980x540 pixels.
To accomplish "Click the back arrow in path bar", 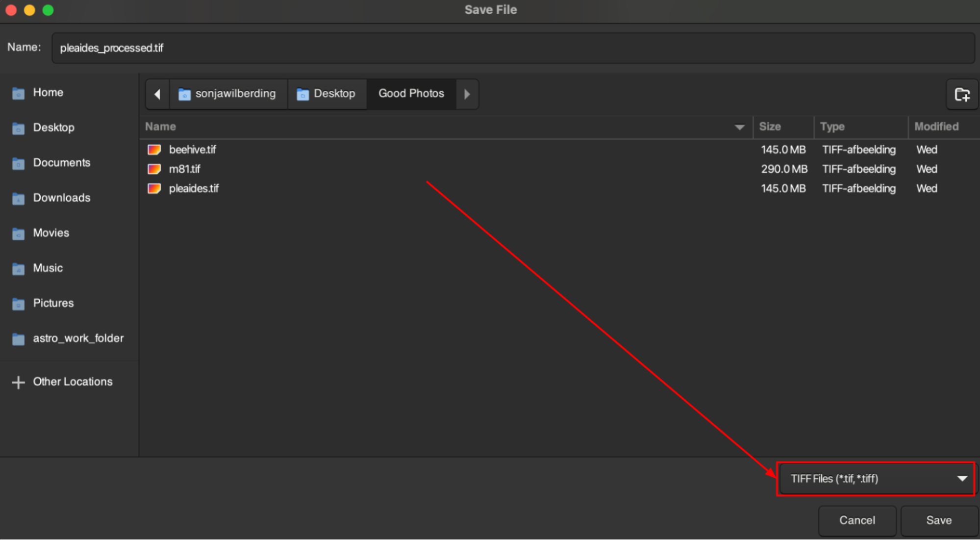I will click(157, 94).
